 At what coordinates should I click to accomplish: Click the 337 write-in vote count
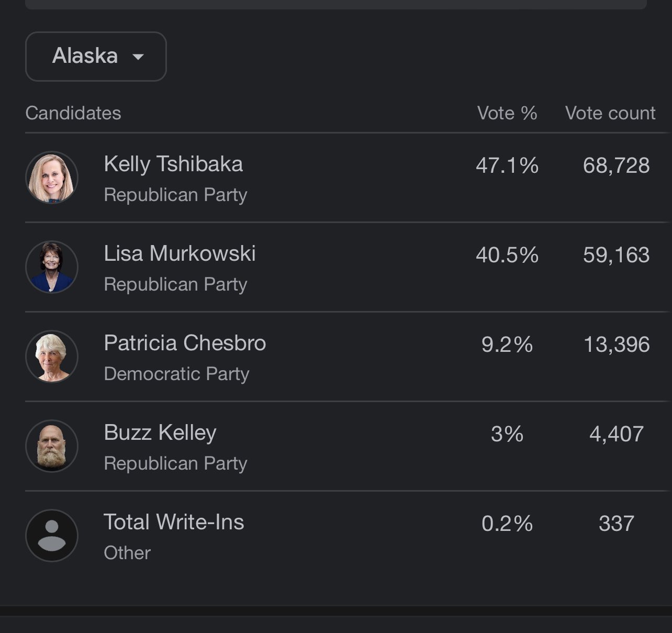[617, 524]
